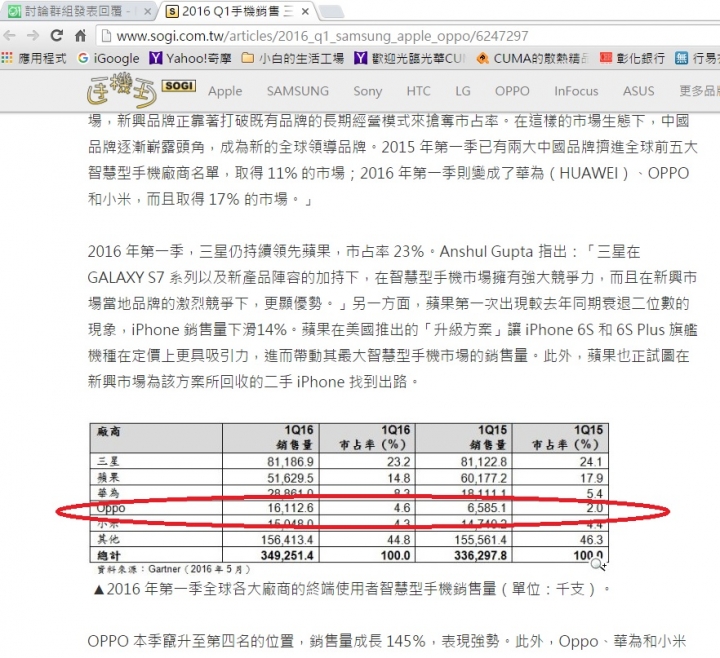Open the iGoogle bookmark
The height and width of the screenshot is (658, 720).
[x=108, y=58]
